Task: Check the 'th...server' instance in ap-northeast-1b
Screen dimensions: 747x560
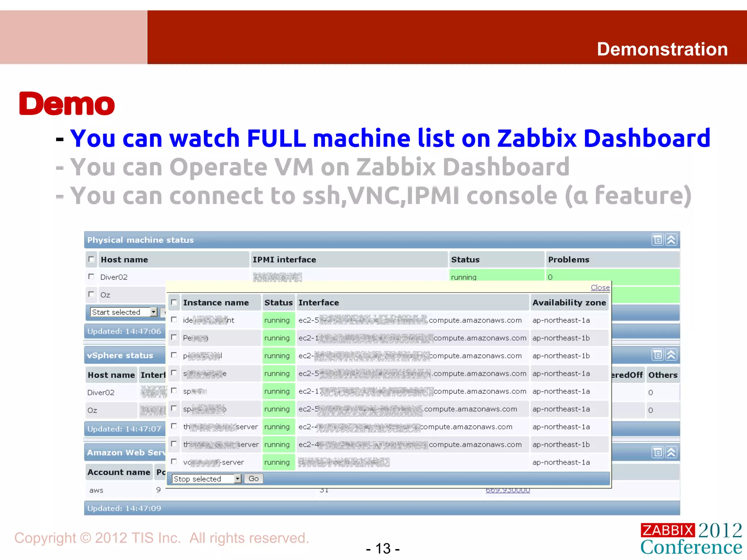Action: tap(174, 444)
